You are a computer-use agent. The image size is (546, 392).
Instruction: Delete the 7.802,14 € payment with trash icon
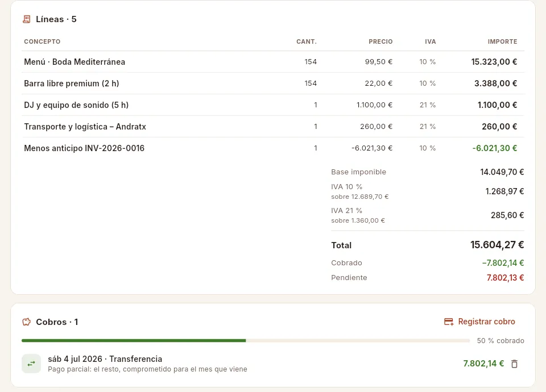(514, 364)
